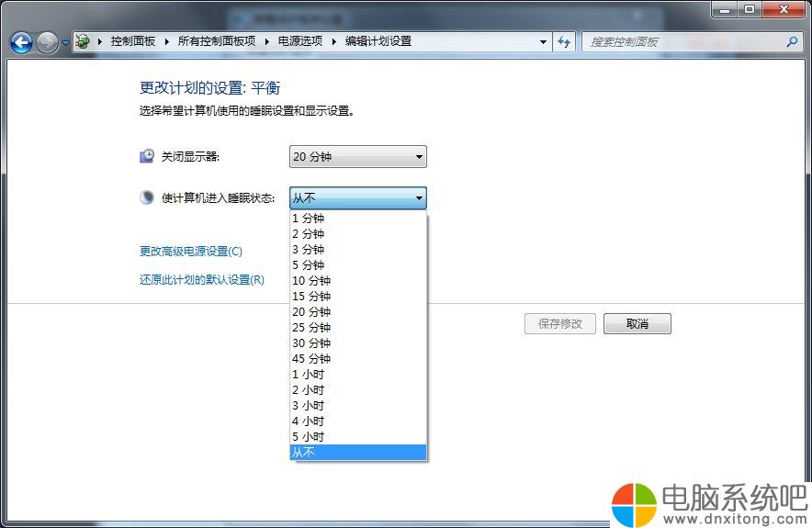The height and width of the screenshot is (528, 812).
Task: Click the 取消 button
Action: pos(637,324)
